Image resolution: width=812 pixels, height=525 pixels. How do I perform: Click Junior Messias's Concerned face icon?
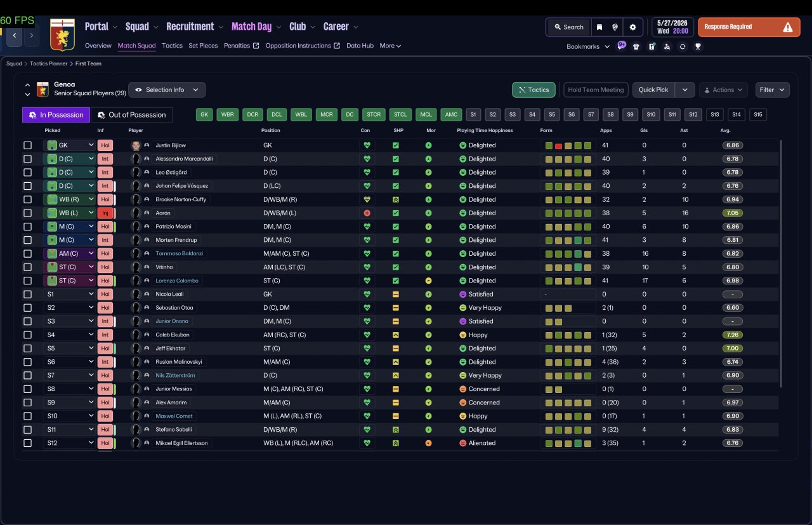click(462, 389)
